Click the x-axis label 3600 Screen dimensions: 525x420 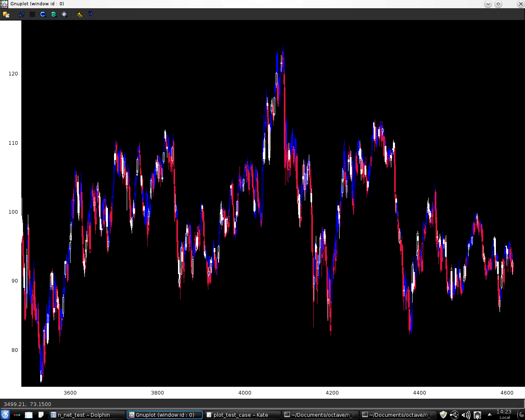[70, 393]
